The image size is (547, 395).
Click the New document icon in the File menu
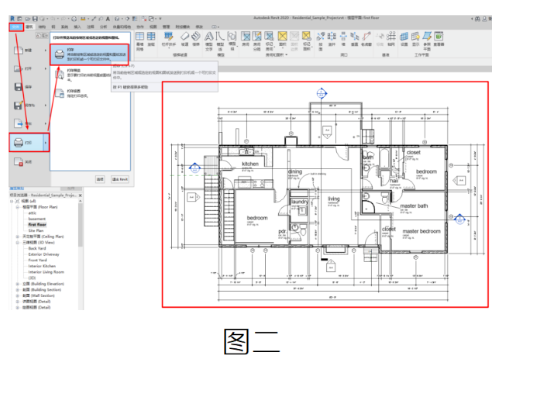[x=18, y=50]
